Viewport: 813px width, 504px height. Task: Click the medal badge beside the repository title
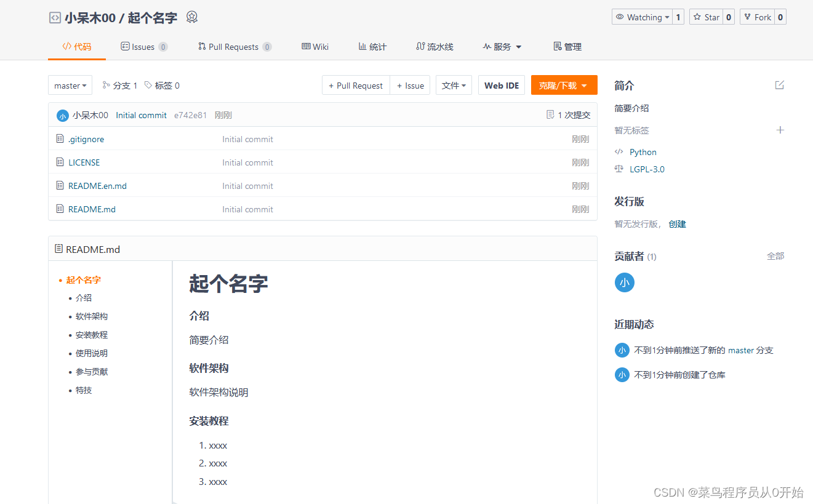191,17
